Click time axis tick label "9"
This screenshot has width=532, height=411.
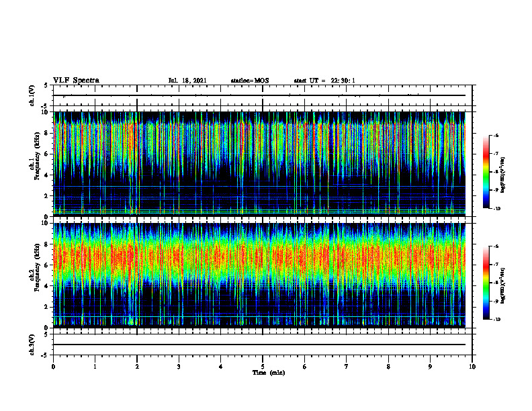[430, 367]
